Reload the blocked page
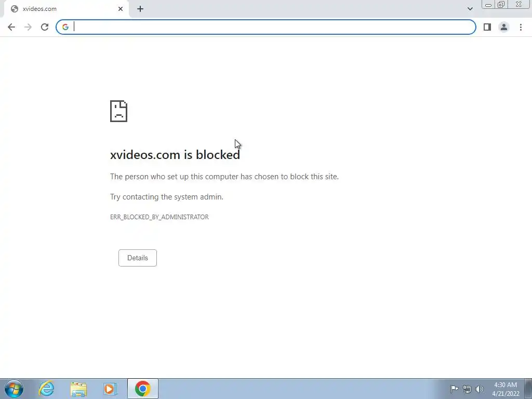Viewport: 532px width, 399px height. 45,27
